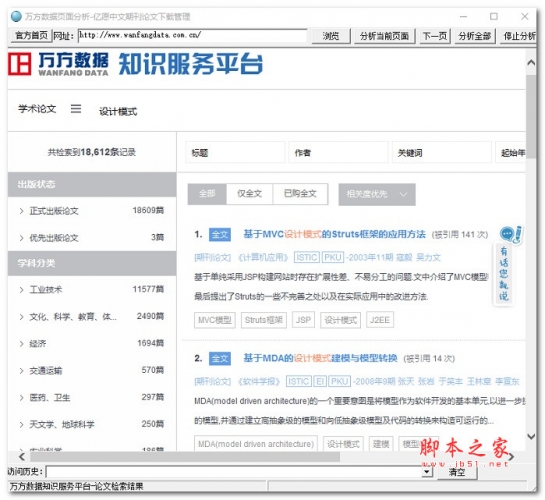
Task: Minimize the window
Action: point(463,16)
